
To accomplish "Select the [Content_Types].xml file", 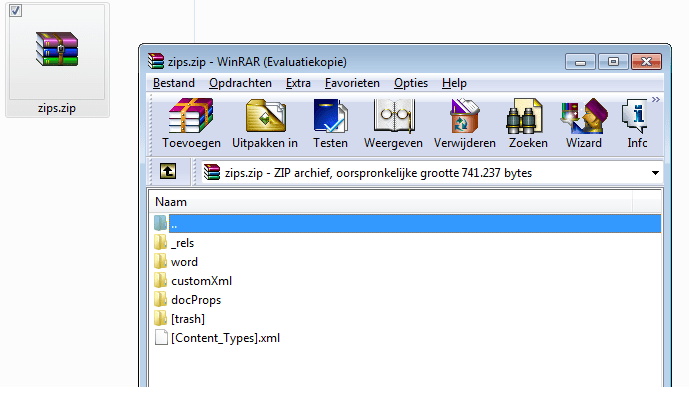I will [225, 338].
